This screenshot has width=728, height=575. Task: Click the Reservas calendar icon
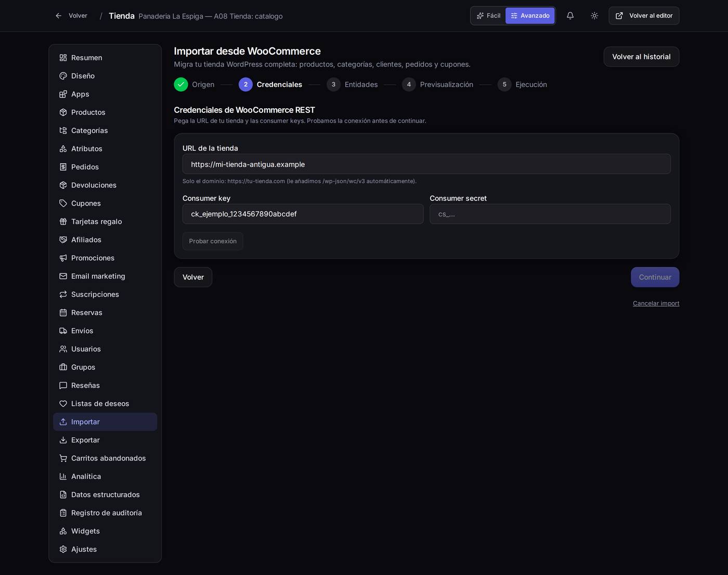pyautogui.click(x=63, y=313)
